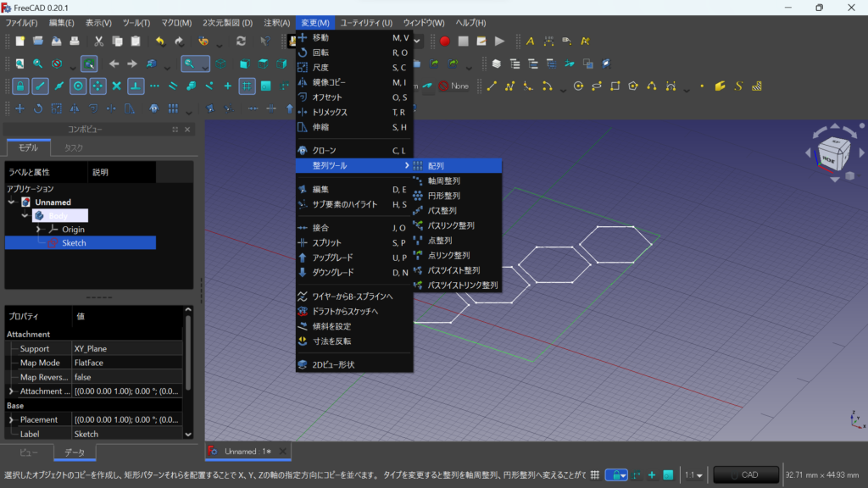
Task: Select the Draft Line tool icon
Action: point(492,86)
